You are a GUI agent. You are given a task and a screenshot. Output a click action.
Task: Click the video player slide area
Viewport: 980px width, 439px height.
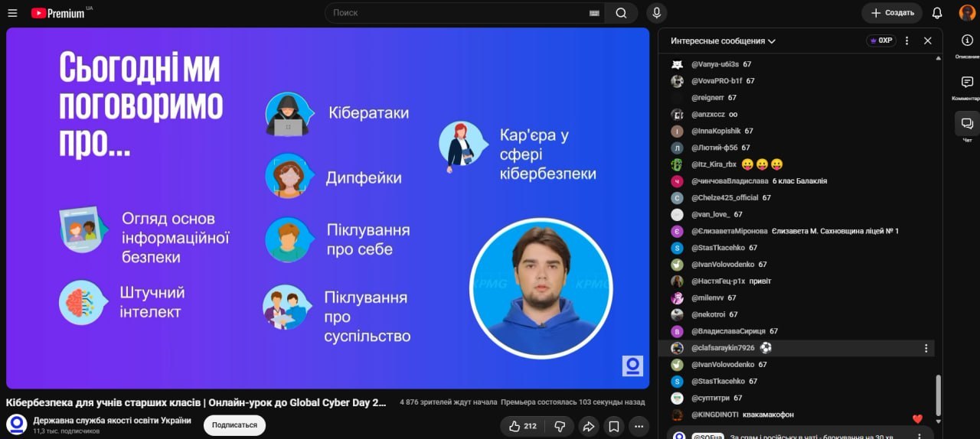328,208
